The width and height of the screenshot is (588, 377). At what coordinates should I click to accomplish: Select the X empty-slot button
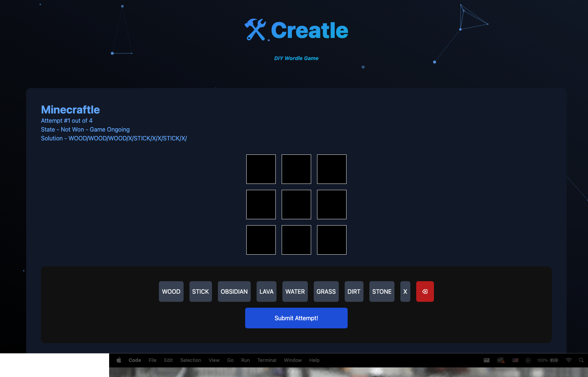point(405,292)
